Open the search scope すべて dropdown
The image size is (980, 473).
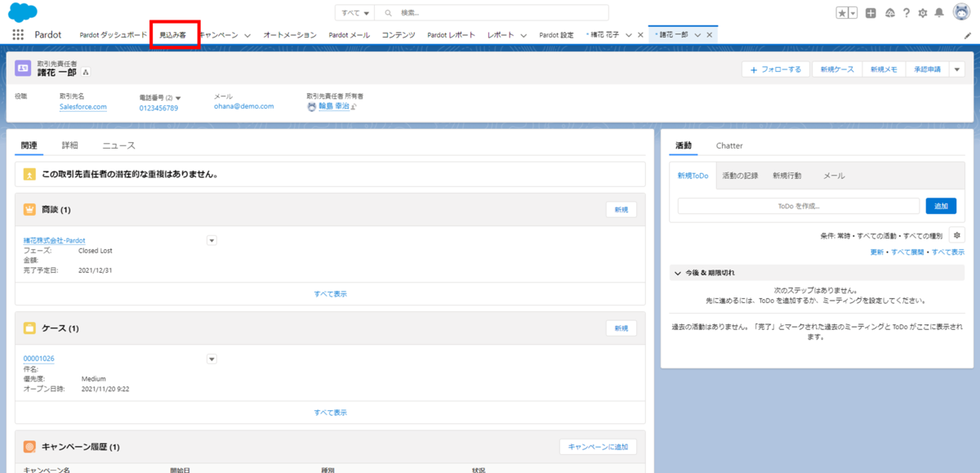click(x=354, y=13)
